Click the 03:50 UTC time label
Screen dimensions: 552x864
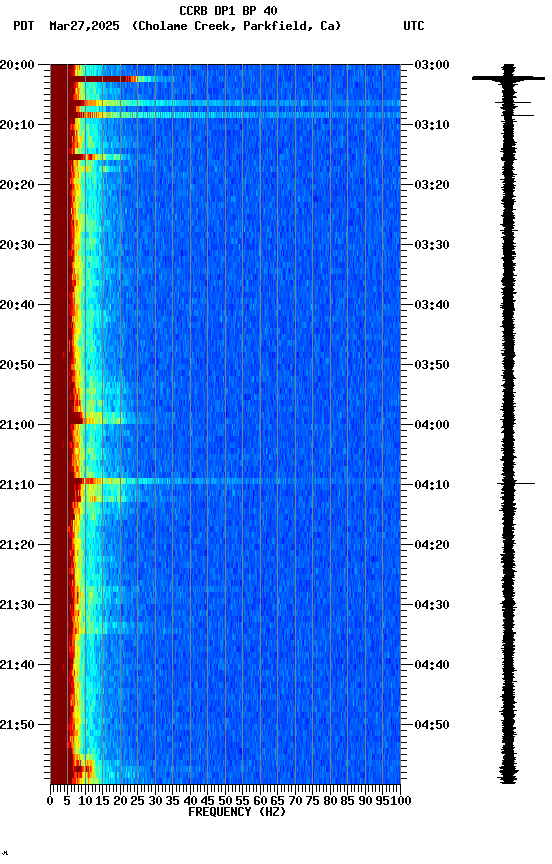432,365
